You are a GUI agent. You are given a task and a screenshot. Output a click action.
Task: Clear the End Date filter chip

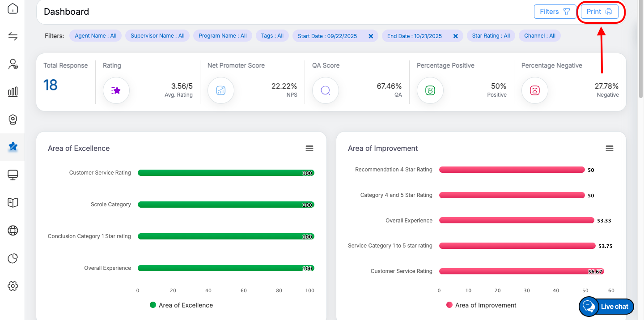[x=455, y=36]
